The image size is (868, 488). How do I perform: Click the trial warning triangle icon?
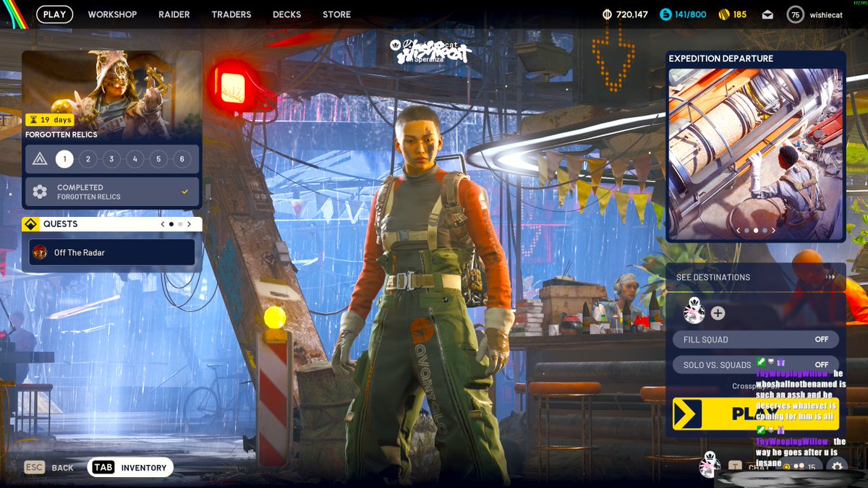40,159
